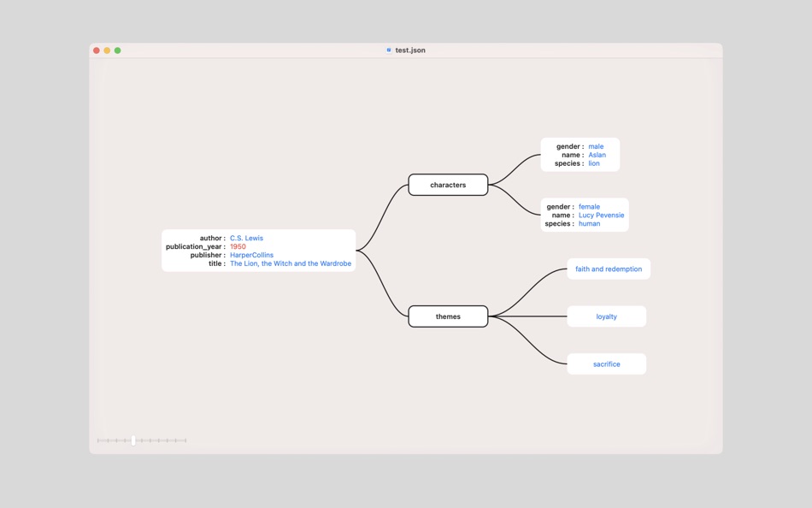Click the "title :" key label
This screenshot has width=812, height=508.
[217, 264]
